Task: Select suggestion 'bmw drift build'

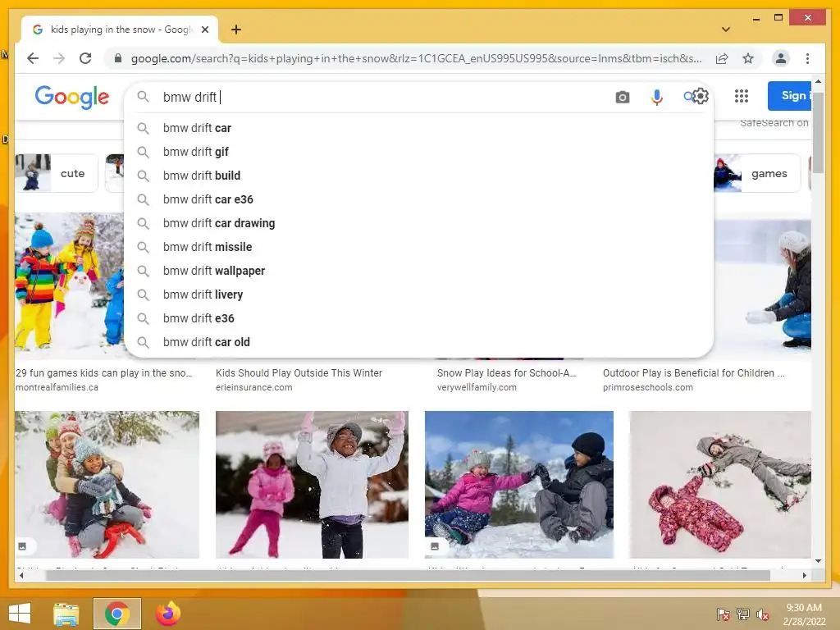Action: (x=418, y=176)
